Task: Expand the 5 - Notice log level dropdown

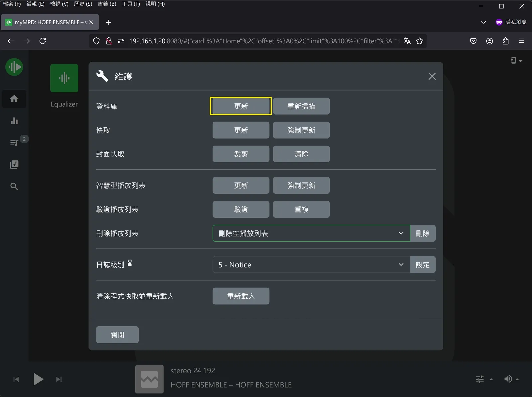Action: pos(311,265)
